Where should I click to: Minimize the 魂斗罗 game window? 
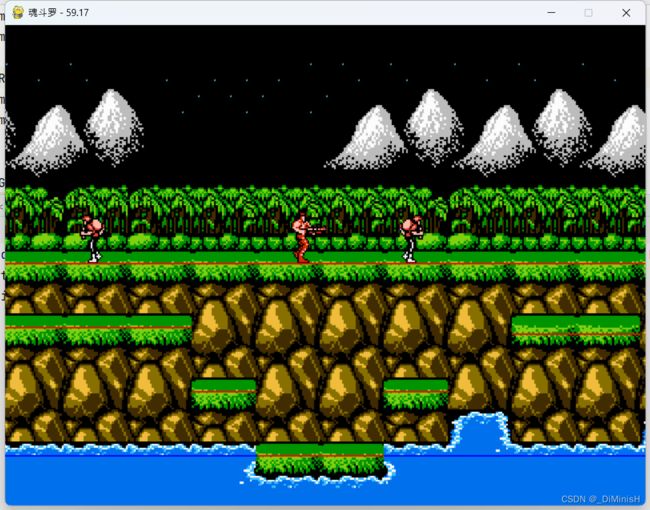[x=551, y=12]
